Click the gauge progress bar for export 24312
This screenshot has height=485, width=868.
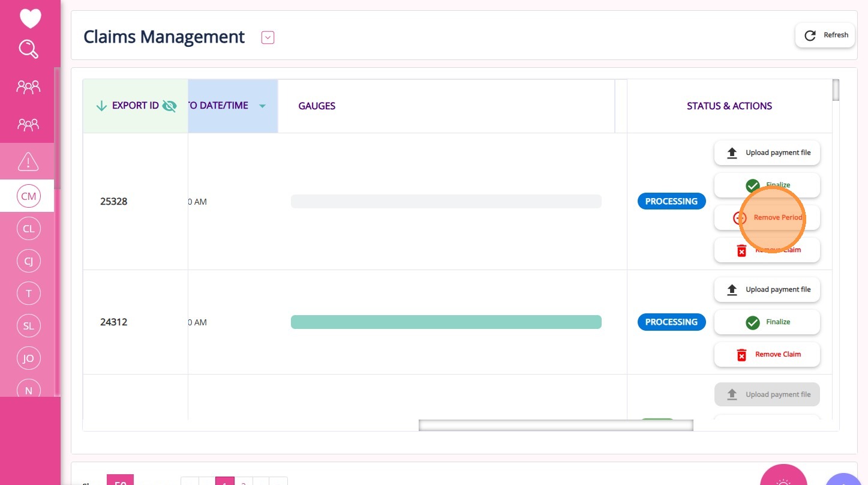click(x=446, y=322)
